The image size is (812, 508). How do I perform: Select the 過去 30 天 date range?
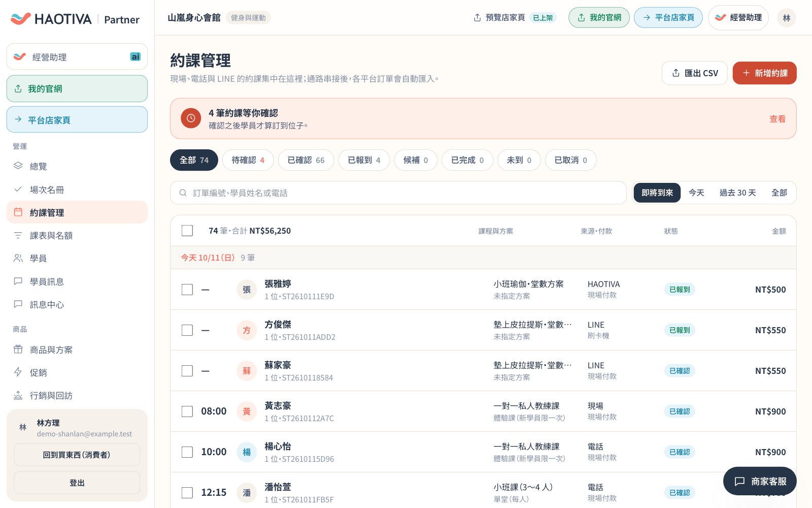pos(738,193)
